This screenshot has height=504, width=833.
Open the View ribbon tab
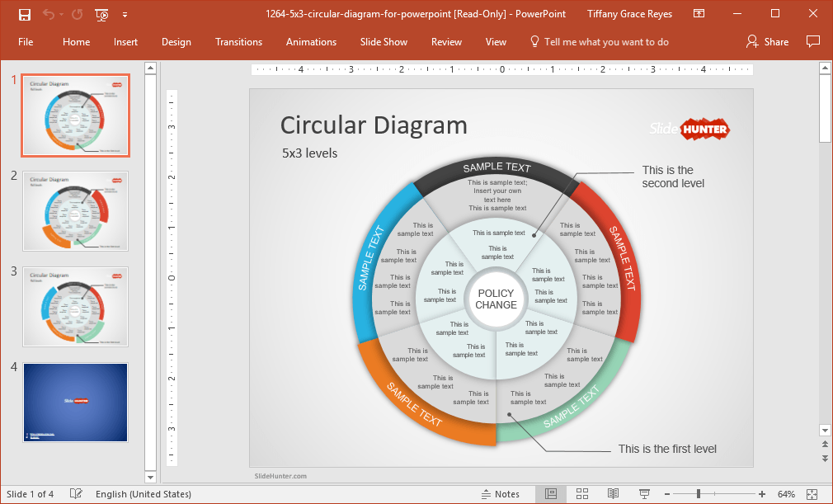496,42
